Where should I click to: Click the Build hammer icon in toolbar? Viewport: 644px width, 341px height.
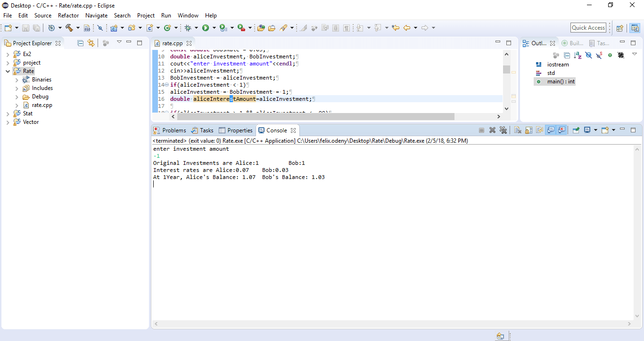[69, 28]
